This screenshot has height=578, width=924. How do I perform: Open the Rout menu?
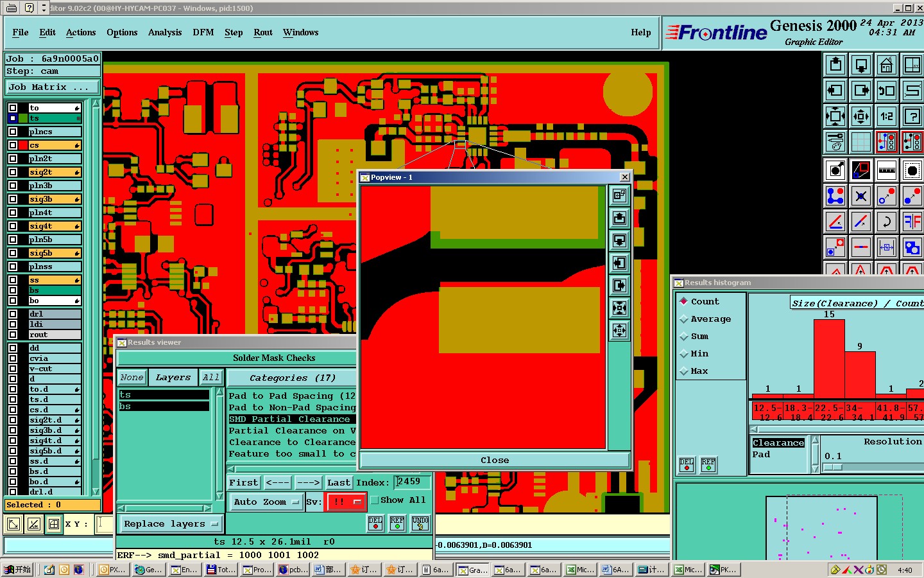pyautogui.click(x=263, y=32)
